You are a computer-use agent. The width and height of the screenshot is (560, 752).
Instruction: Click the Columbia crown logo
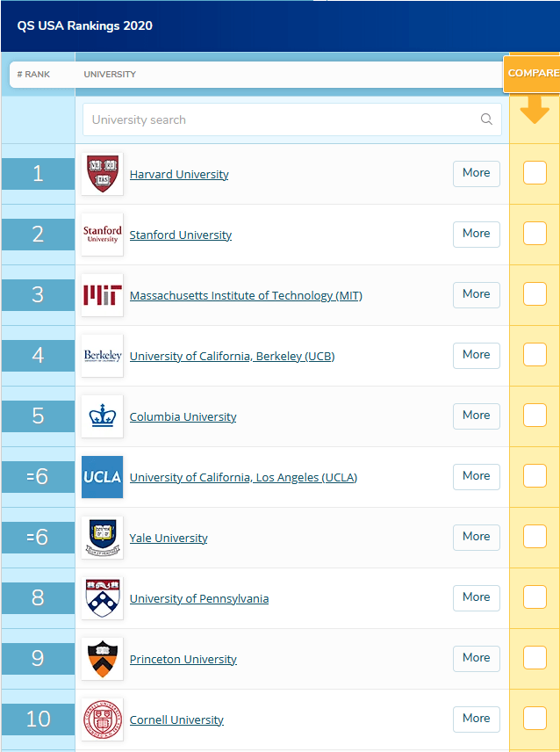(x=103, y=416)
